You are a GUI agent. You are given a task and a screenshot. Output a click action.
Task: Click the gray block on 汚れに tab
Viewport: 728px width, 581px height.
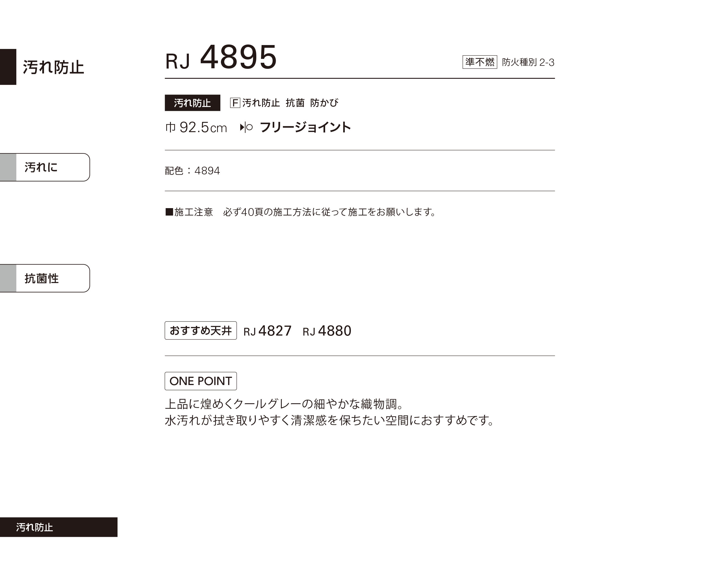point(8,167)
